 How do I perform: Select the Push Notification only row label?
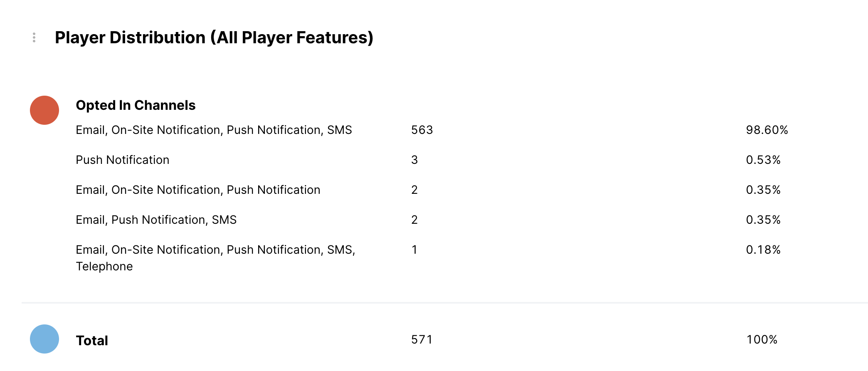122,160
